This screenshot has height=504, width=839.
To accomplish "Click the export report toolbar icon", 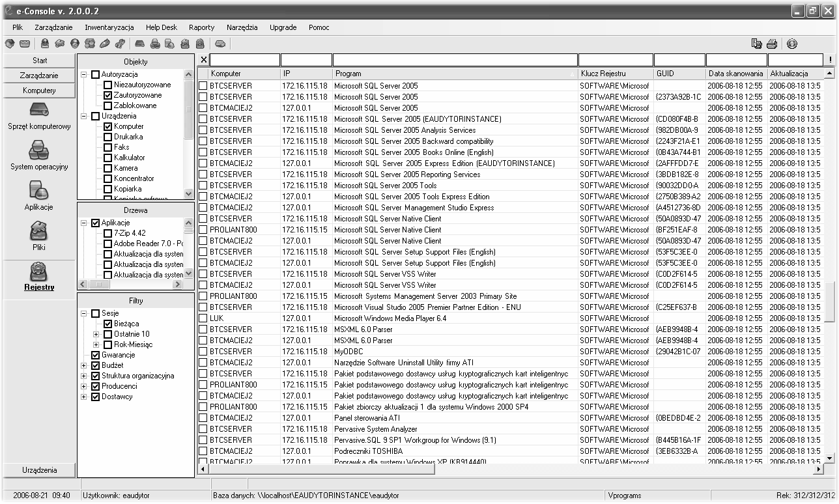I will tap(757, 44).
